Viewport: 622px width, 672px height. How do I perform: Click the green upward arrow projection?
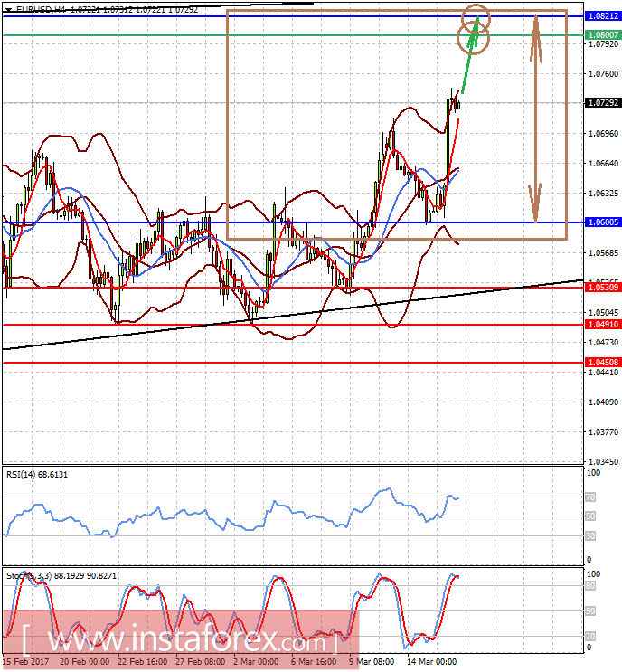click(469, 54)
